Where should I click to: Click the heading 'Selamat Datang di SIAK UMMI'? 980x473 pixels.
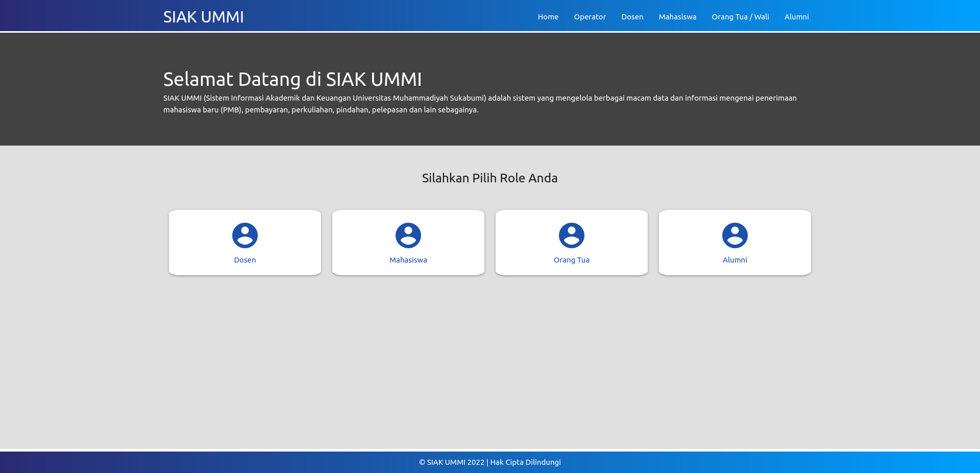pyautogui.click(x=292, y=79)
